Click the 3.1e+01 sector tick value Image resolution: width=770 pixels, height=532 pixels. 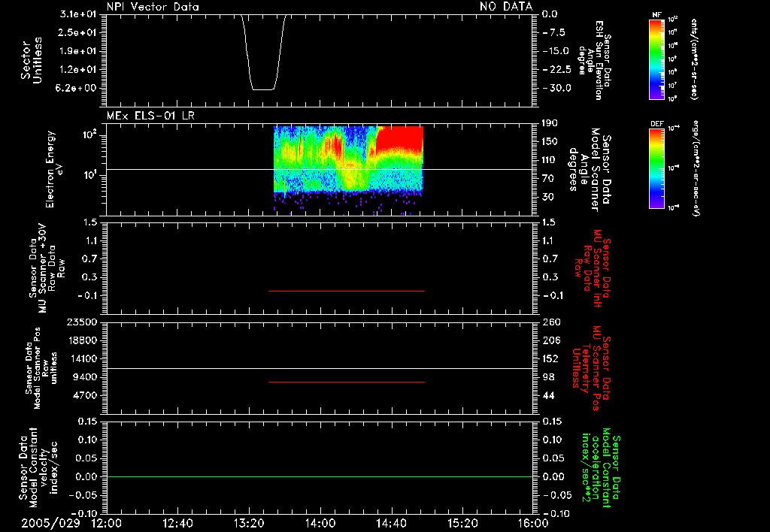pyautogui.click(x=78, y=14)
